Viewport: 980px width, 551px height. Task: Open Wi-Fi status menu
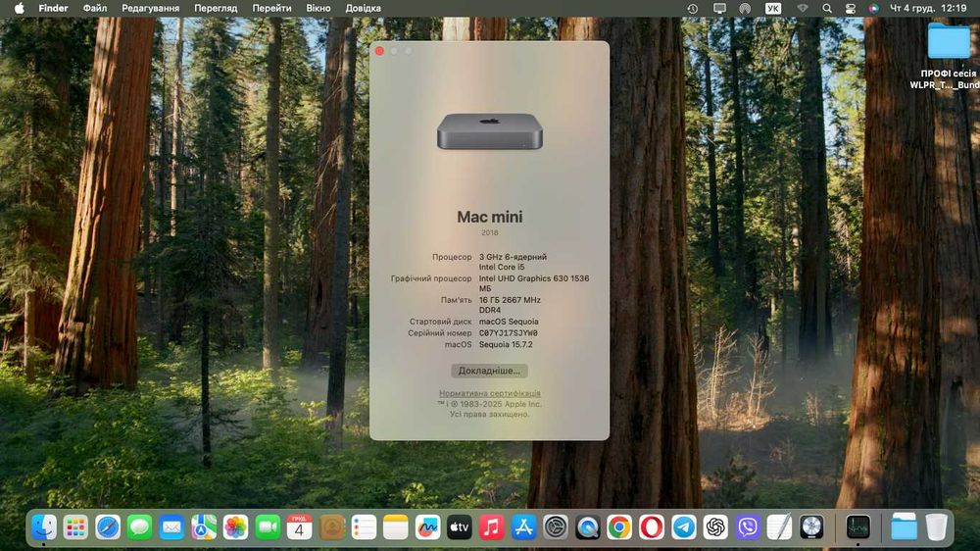[x=803, y=8]
